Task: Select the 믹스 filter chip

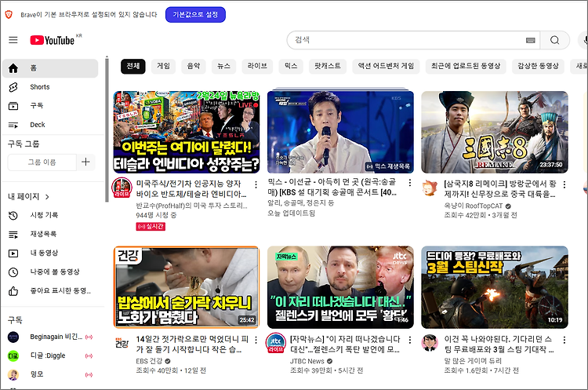Action: [x=291, y=66]
